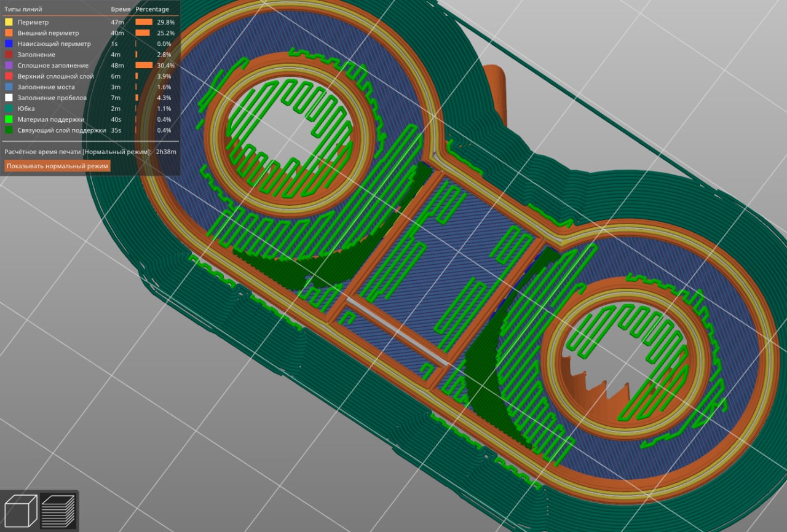
Task: Click the 25.2% percentage value
Action: 165,33
